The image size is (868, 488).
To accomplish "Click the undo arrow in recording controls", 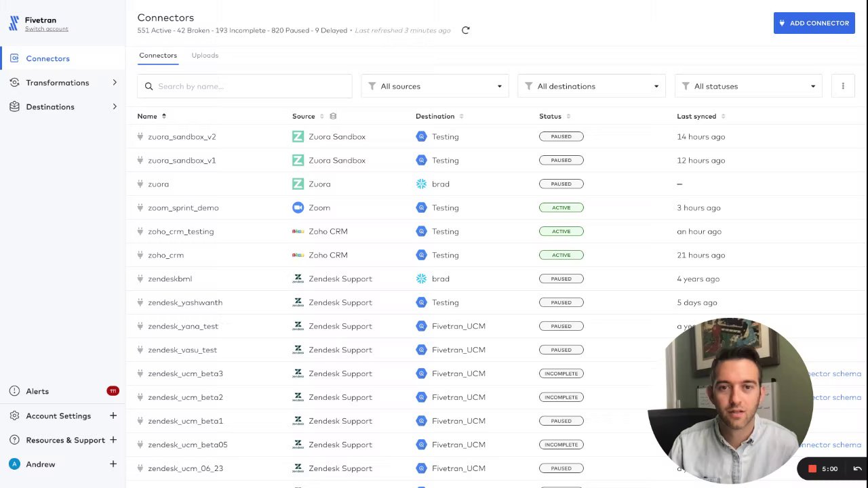I will tap(857, 468).
